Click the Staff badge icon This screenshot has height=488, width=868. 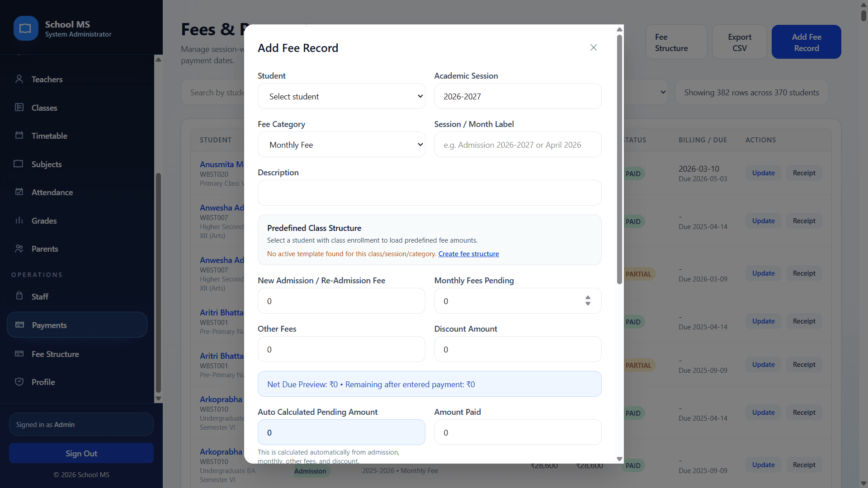pyautogui.click(x=19, y=296)
